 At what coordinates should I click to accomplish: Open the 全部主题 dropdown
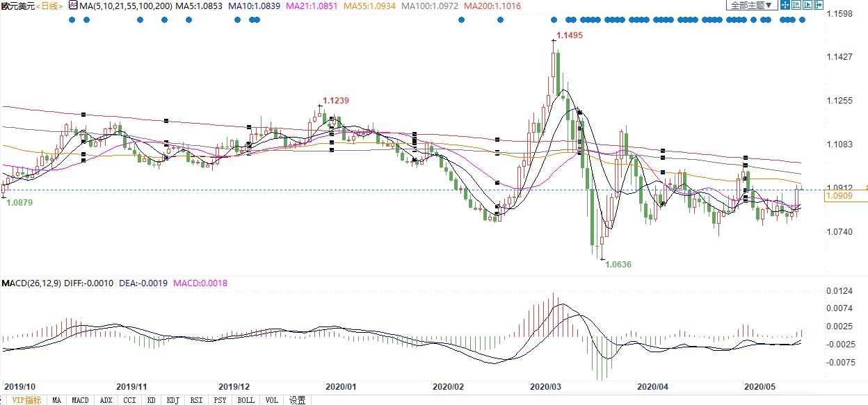click(751, 5)
